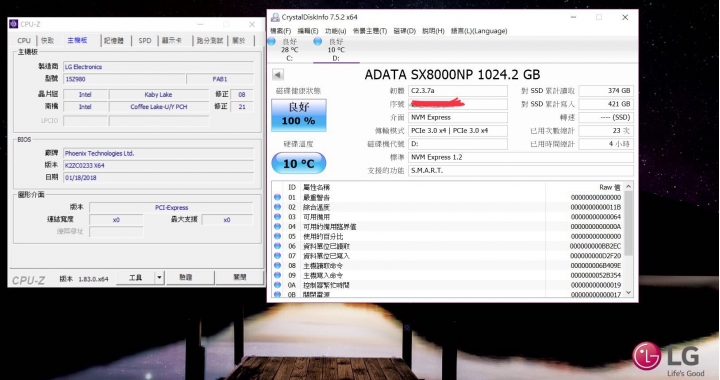Click the status dot for attribute 09
Screen dimensions: 720x380
point(277,275)
